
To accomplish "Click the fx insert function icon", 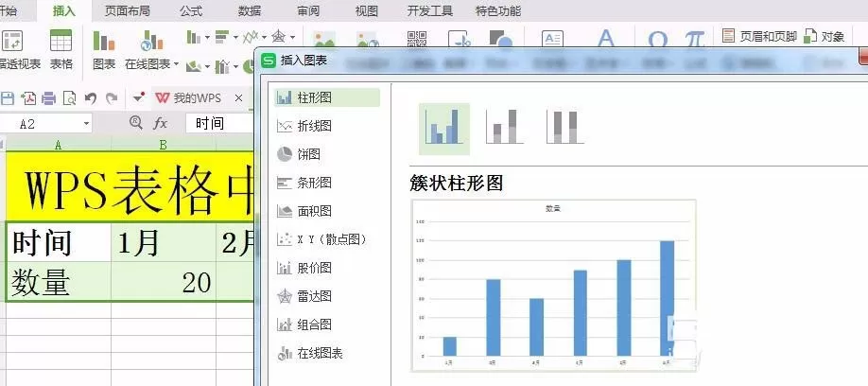I will pos(161,123).
